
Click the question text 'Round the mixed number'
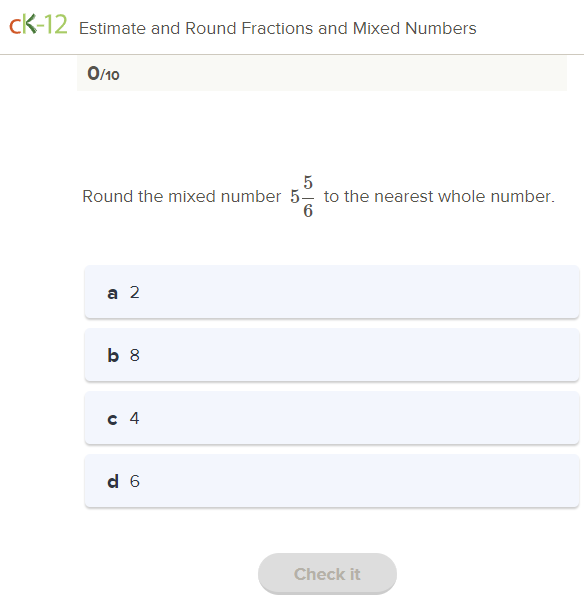(182, 196)
